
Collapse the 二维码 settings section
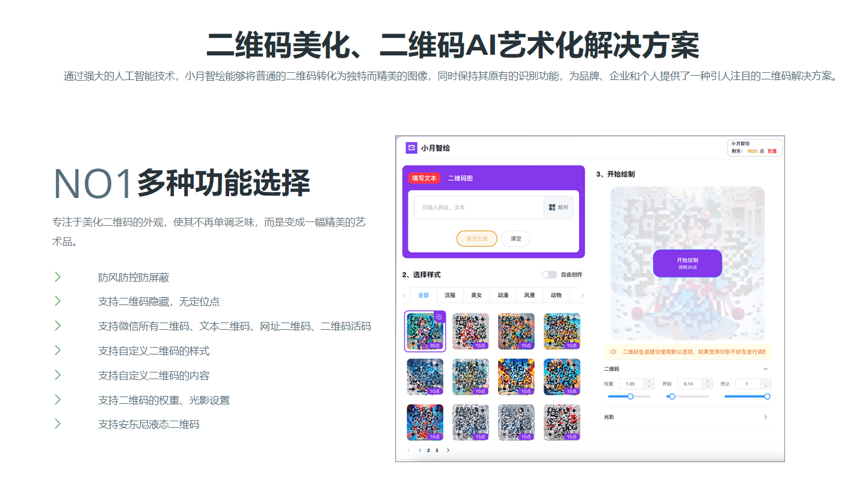tap(766, 369)
